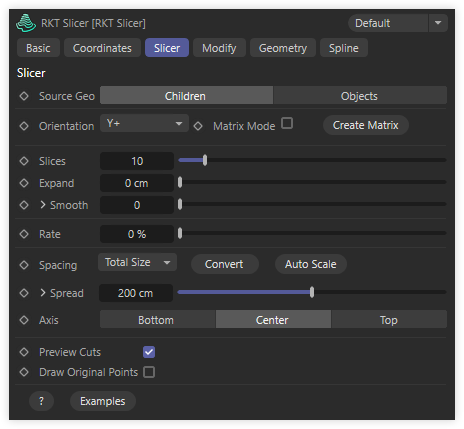
Task: Click keyframe diamond beside Source Geo
Action: tap(24, 96)
